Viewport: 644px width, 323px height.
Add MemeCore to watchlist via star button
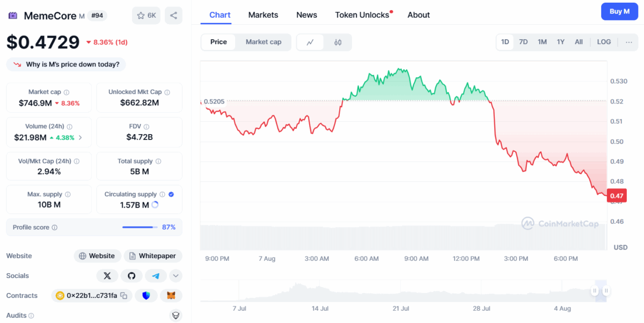147,16
